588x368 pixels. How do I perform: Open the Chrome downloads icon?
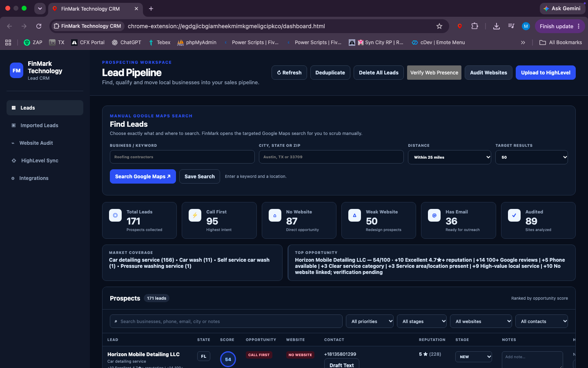click(497, 26)
